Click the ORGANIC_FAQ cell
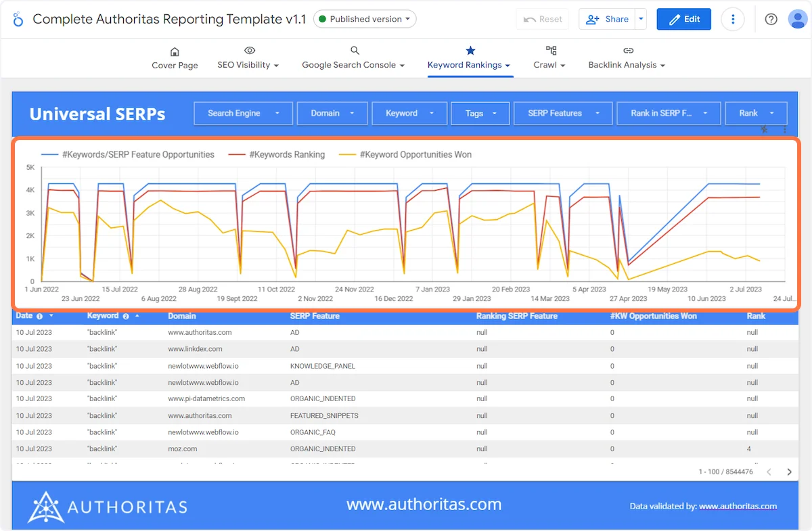 coord(313,432)
